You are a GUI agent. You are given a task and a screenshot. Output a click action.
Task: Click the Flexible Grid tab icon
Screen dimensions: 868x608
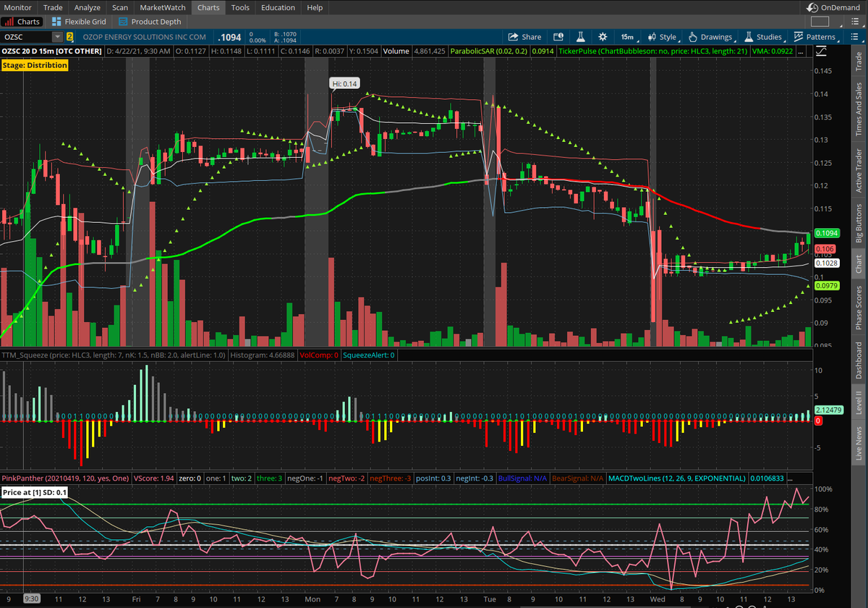pos(58,22)
